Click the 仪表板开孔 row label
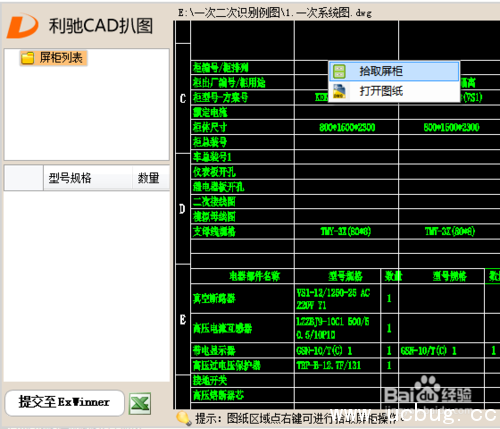Screen dimensions: 500x429 (x=214, y=172)
